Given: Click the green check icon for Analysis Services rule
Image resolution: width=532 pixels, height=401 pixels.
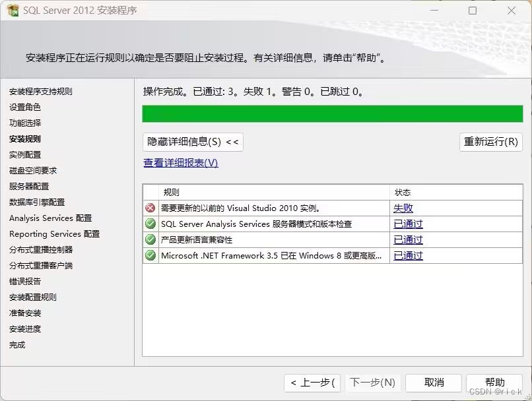Looking at the screenshot, I should click(x=150, y=222).
